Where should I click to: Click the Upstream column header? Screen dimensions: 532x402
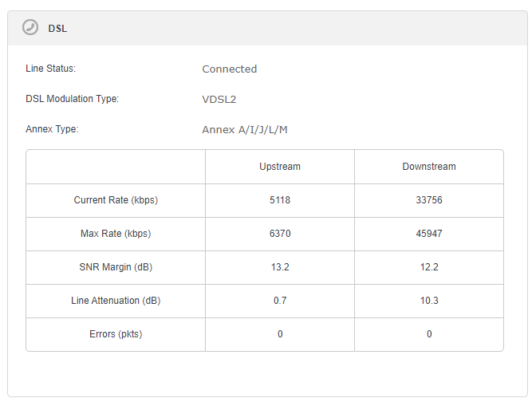pos(280,167)
